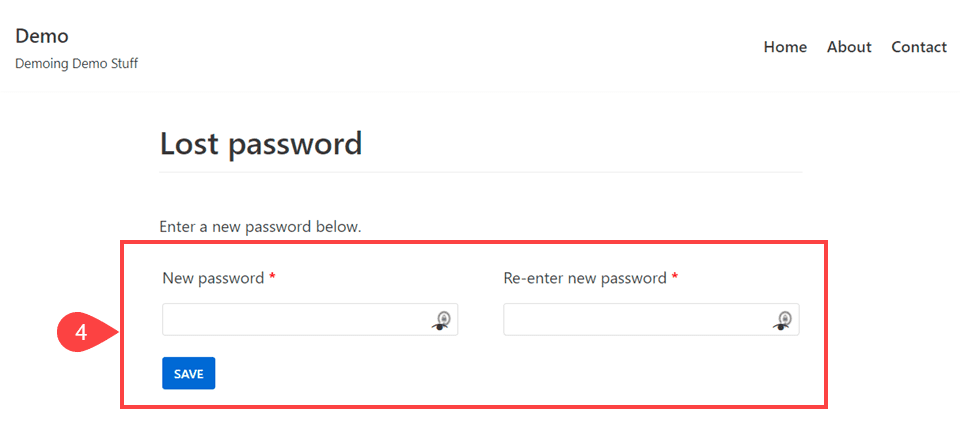The height and width of the screenshot is (429, 960).
Task: Focus the New password input field
Action: pyautogui.click(x=295, y=320)
